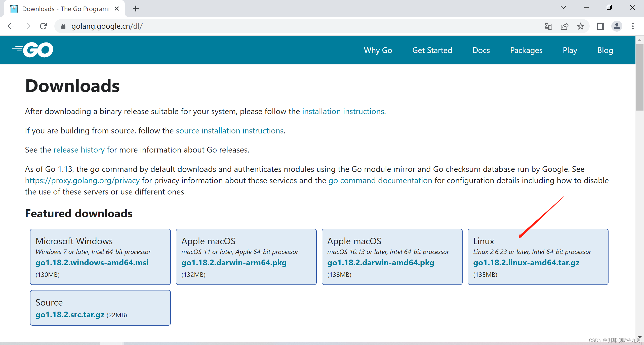This screenshot has width=644, height=345.
Task: Open the release history link
Action: [79, 150]
